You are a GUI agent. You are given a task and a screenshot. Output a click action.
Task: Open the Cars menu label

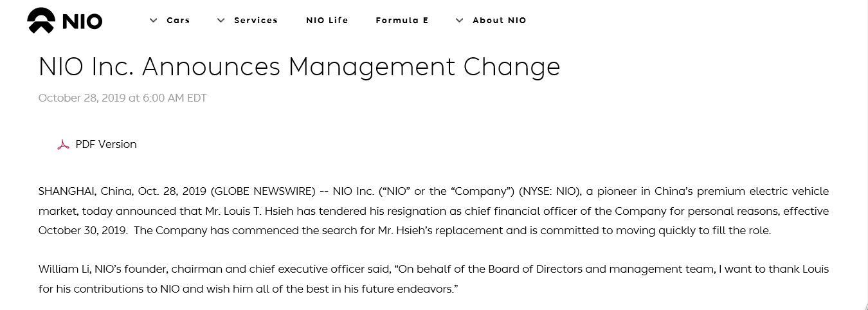pyautogui.click(x=178, y=21)
